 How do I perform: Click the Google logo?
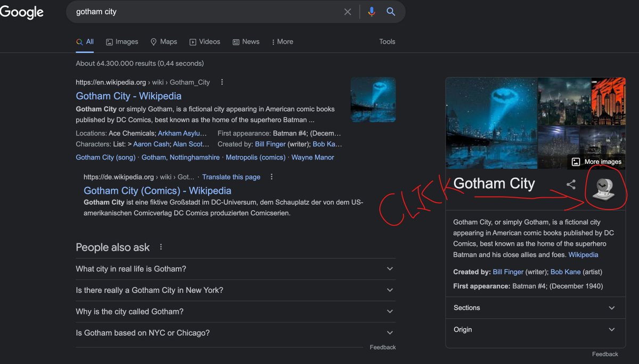pyautogui.click(x=22, y=12)
